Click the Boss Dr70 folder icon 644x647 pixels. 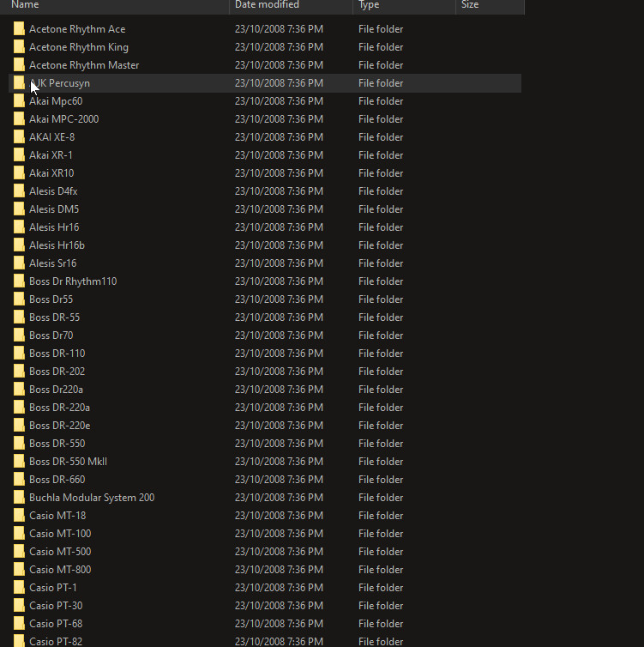pos(19,335)
